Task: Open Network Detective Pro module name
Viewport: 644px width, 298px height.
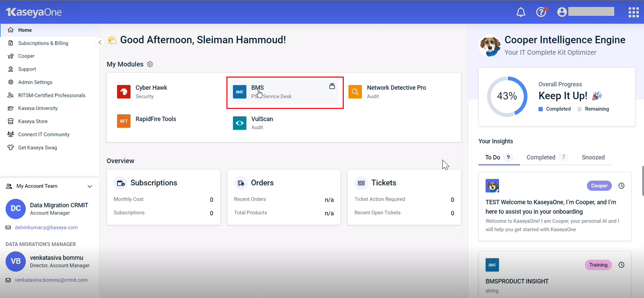Action: pyautogui.click(x=396, y=88)
